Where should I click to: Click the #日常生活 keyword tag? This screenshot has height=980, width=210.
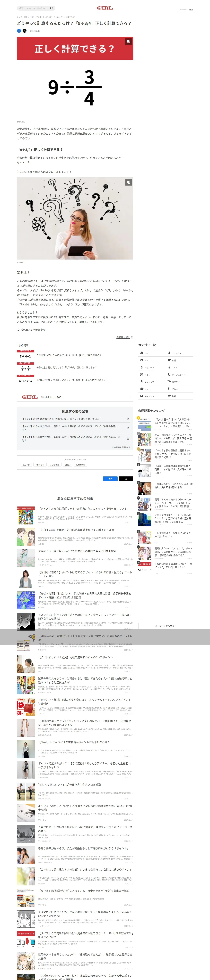click(x=55, y=465)
